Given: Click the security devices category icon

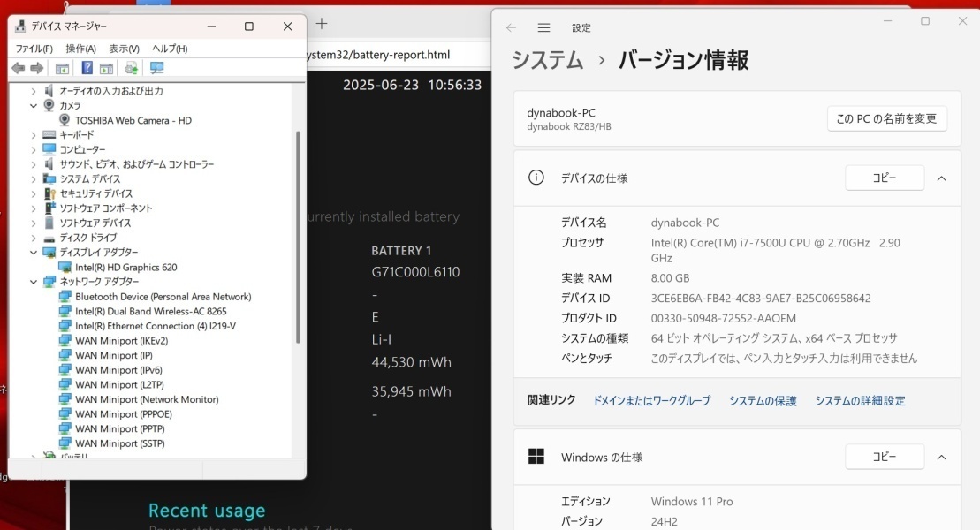Looking at the screenshot, I should [49, 193].
